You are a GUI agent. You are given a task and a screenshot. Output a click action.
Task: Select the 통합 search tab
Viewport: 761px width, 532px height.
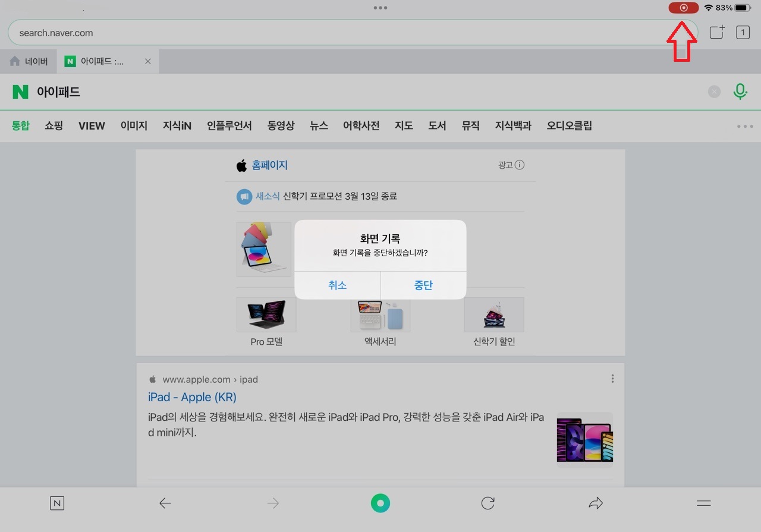pos(20,125)
